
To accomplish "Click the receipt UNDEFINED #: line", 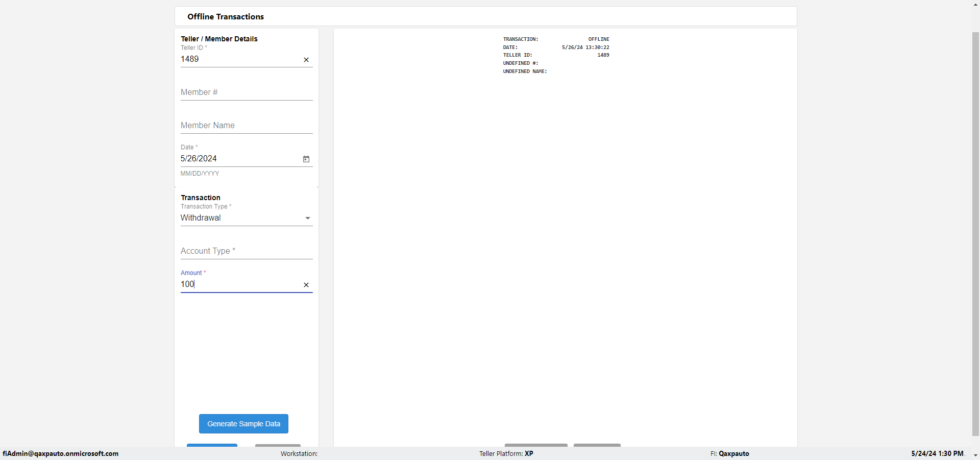I will point(521,63).
